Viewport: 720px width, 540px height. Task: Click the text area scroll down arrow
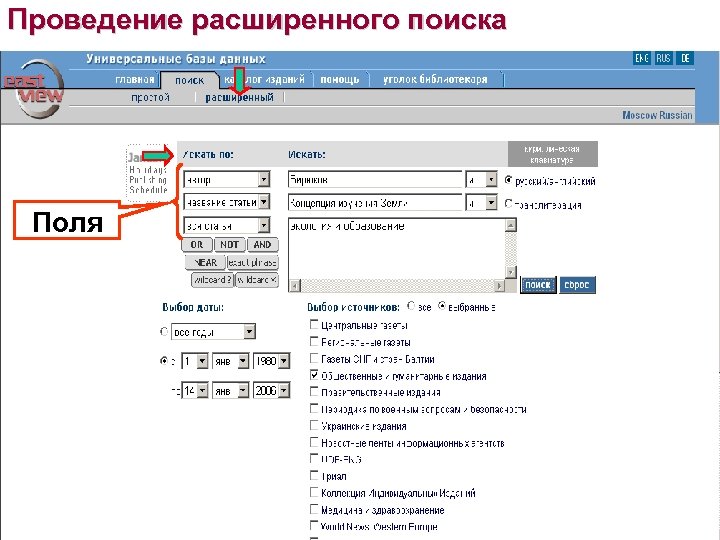tap(511, 272)
